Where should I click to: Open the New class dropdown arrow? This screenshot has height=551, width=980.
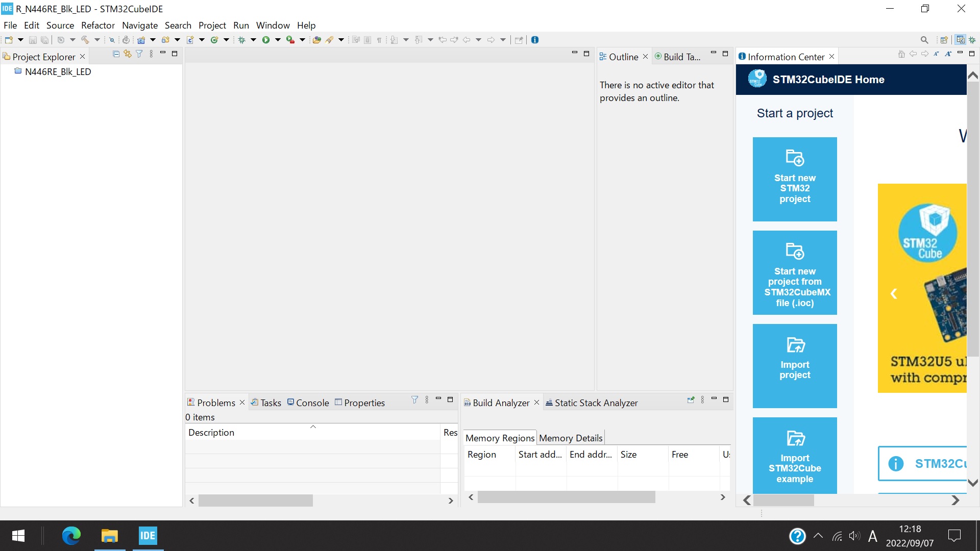226,40
